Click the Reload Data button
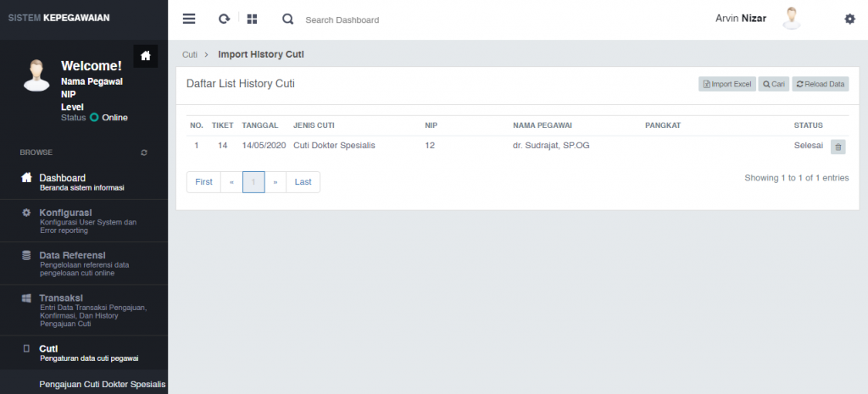This screenshot has height=394, width=868. point(821,84)
